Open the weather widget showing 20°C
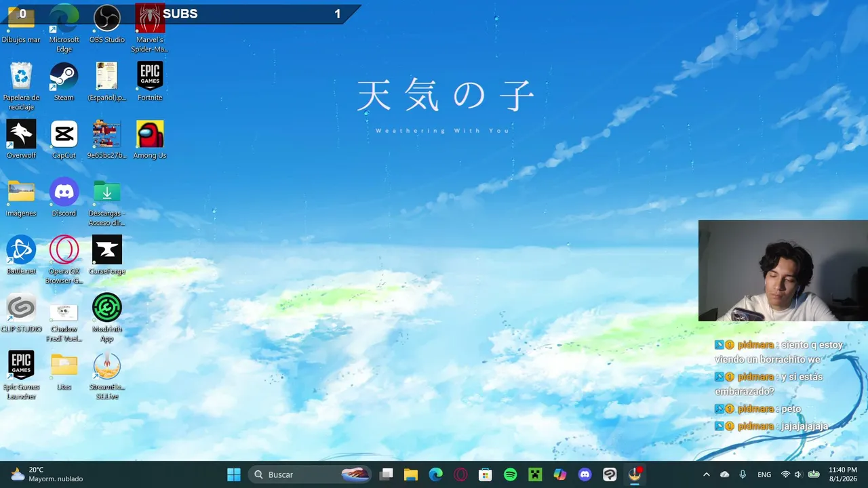 (x=47, y=474)
